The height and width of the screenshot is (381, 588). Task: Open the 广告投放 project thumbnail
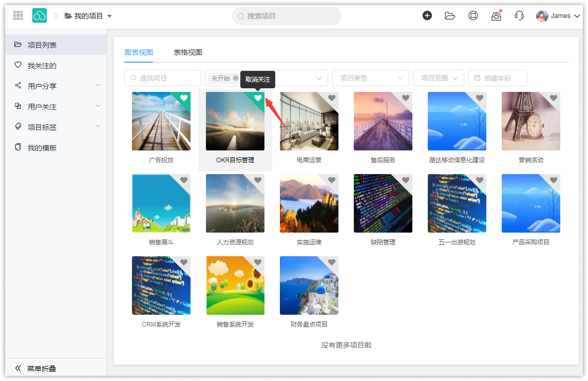(161, 121)
